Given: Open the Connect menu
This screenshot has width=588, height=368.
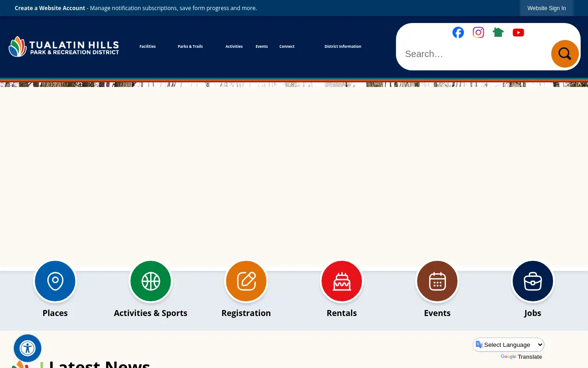Looking at the screenshot, I should [287, 46].
